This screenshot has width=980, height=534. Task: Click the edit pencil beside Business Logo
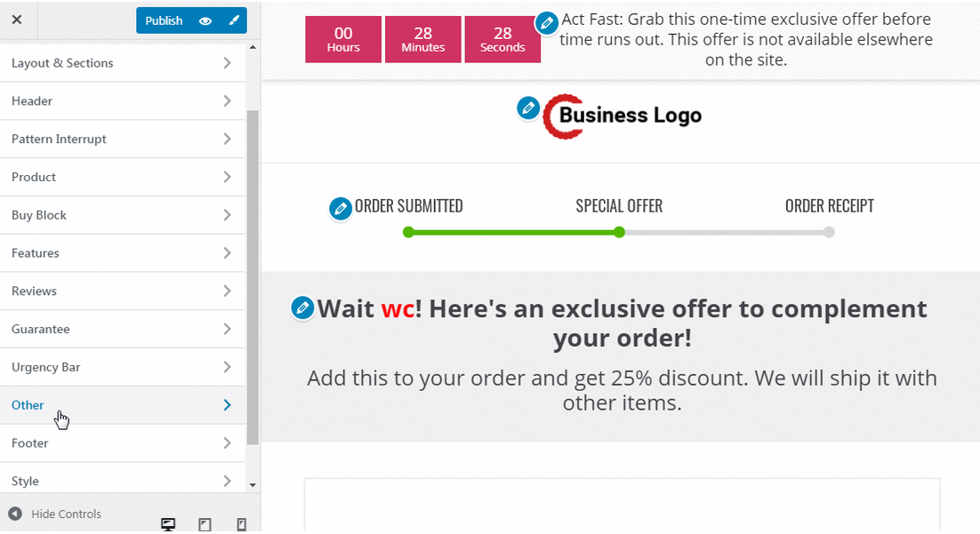click(x=528, y=108)
